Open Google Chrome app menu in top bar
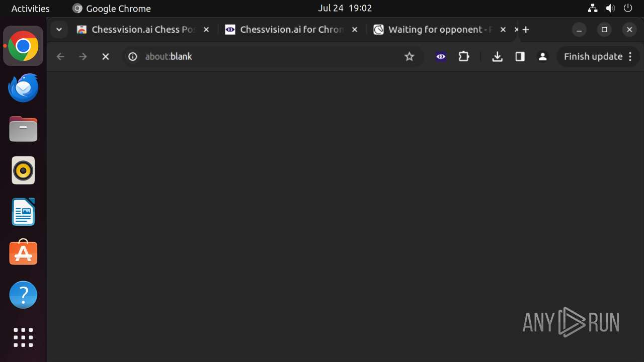Image resolution: width=644 pixels, height=362 pixels. point(112,9)
